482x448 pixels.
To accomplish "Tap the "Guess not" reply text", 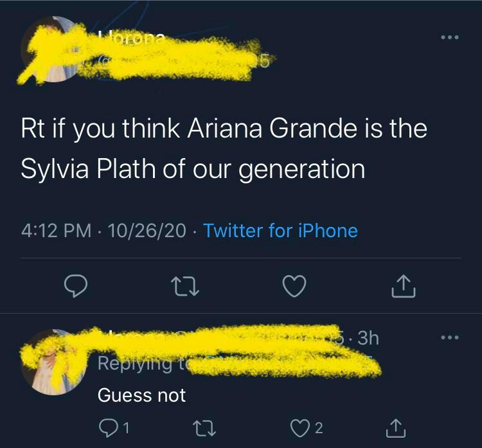I will (x=141, y=395).
